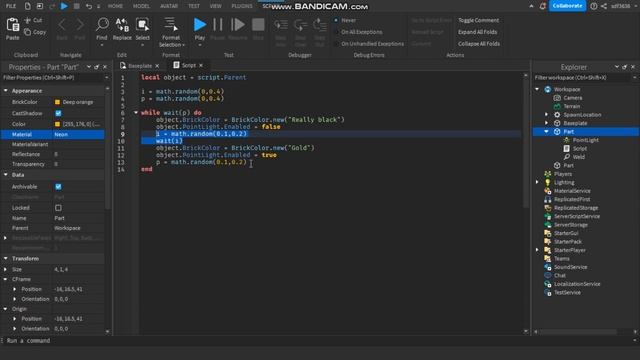The image size is (640, 360).
Task: Select On Unhandled Exceptions option
Action: pos(369,44)
